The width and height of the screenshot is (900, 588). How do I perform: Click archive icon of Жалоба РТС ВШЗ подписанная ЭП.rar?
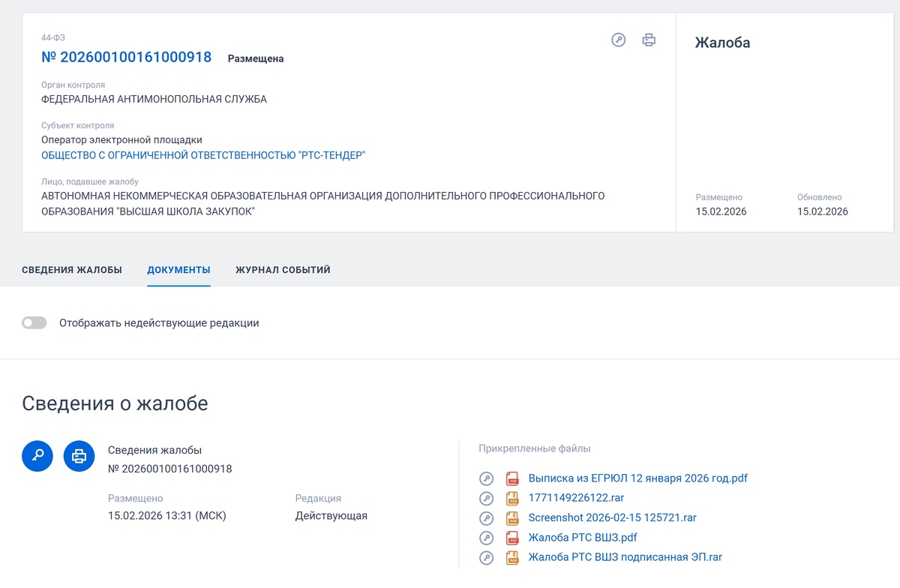coord(512,558)
